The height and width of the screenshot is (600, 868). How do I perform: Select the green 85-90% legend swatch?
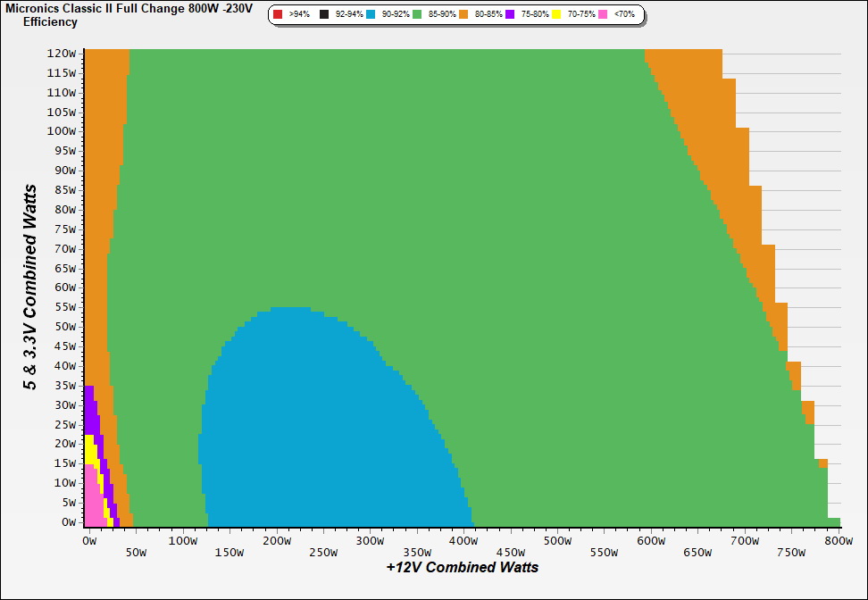(417, 15)
